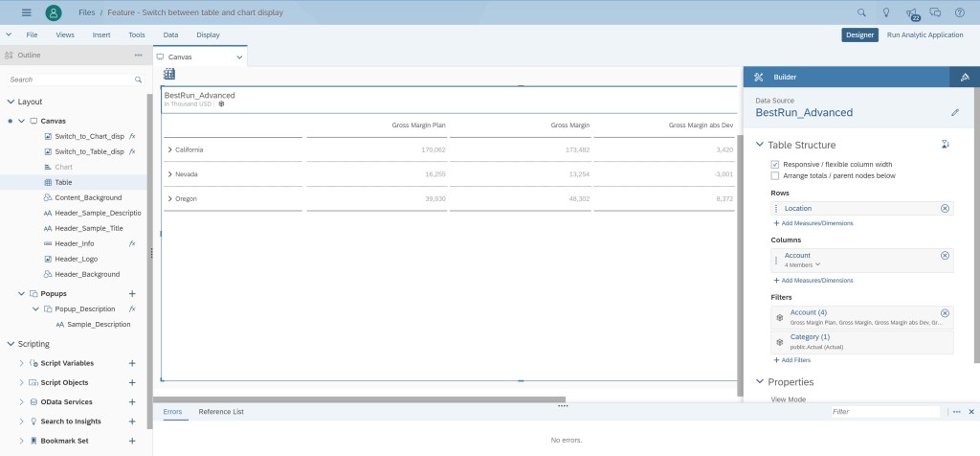Open the Insert menu

tap(101, 34)
